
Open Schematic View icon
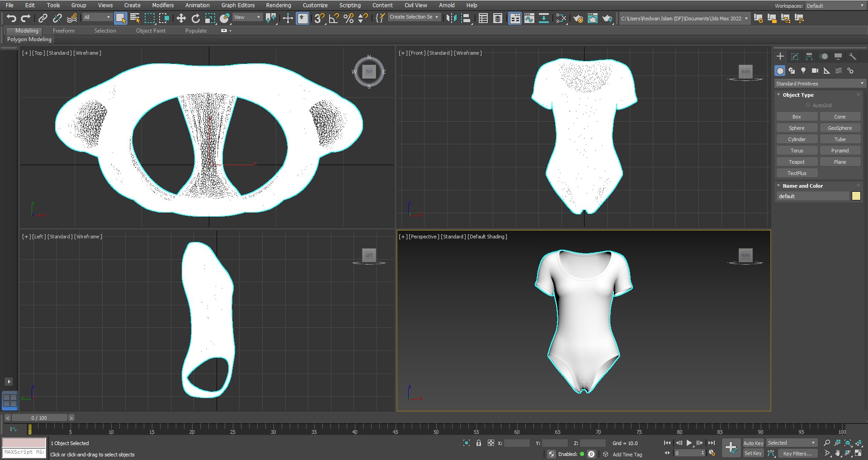pyautogui.click(x=544, y=18)
